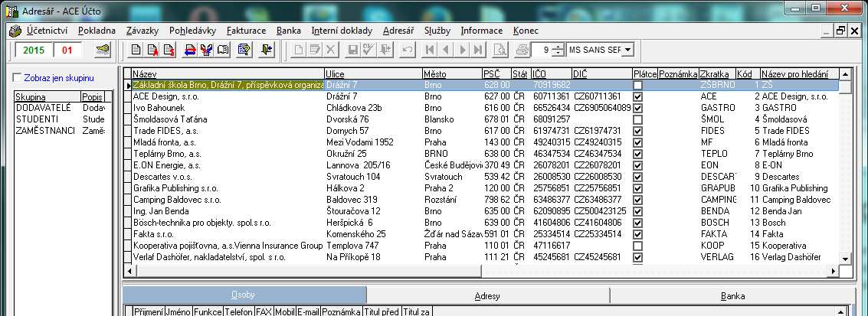Open the Služby menu
868x316 pixels.
tap(437, 31)
